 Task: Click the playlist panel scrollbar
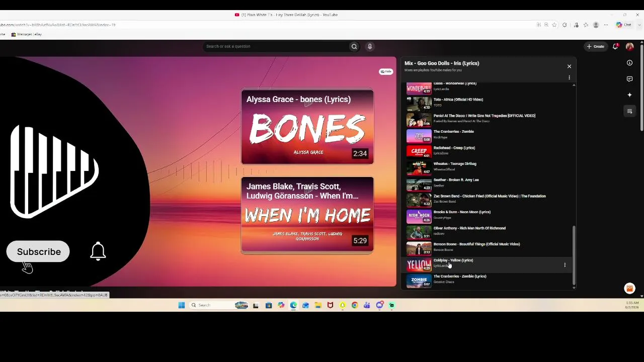point(574,255)
